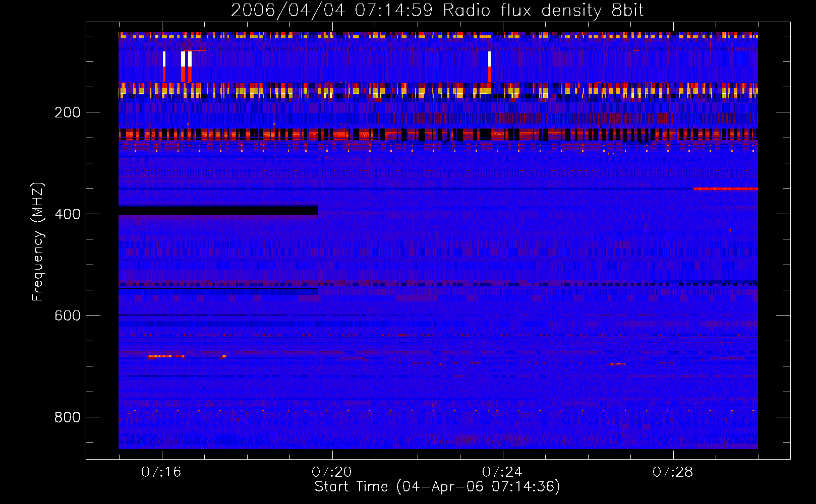Click the orange streak near 700 MHz after 07:26
The height and width of the screenshot is (504, 816).
click(x=617, y=364)
